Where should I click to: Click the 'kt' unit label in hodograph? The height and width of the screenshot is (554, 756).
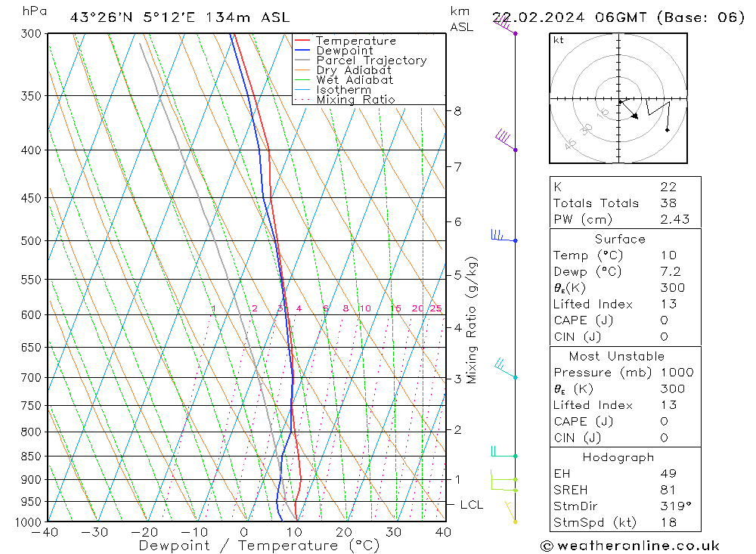pos(559,40)
